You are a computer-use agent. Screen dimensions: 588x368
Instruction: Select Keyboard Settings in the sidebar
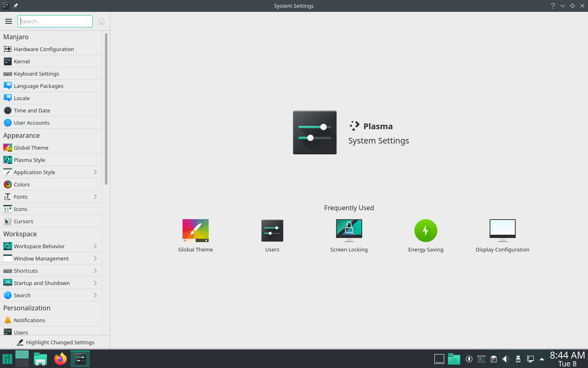(x=51, y=74)
